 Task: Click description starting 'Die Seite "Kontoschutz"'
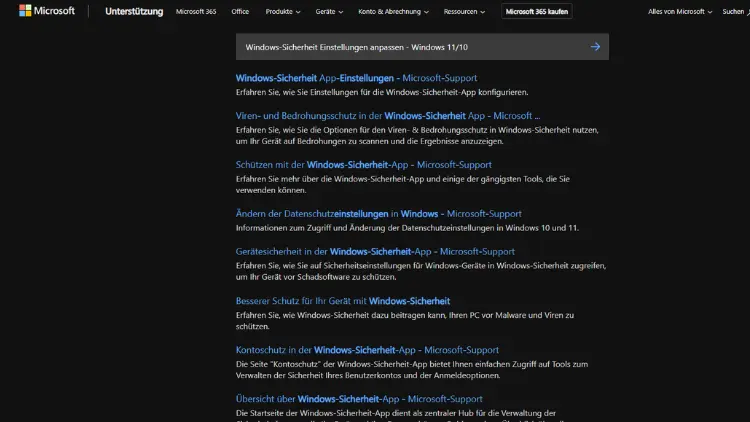(412, 370)
